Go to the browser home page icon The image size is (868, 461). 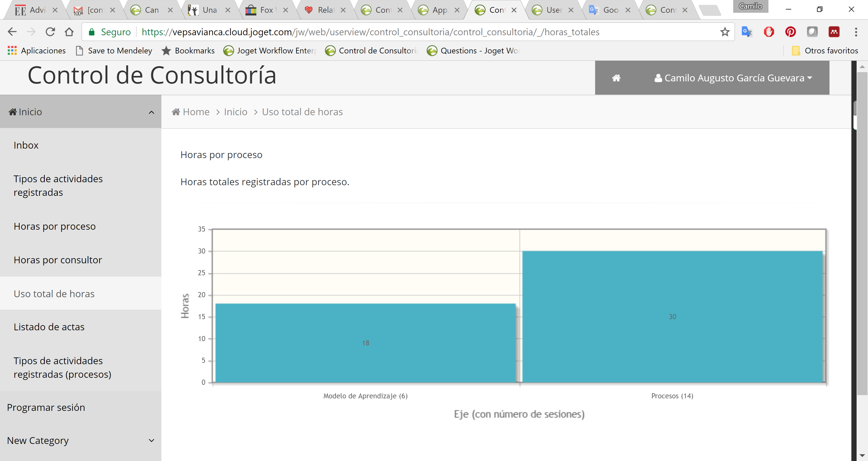(x=69, y=32)
